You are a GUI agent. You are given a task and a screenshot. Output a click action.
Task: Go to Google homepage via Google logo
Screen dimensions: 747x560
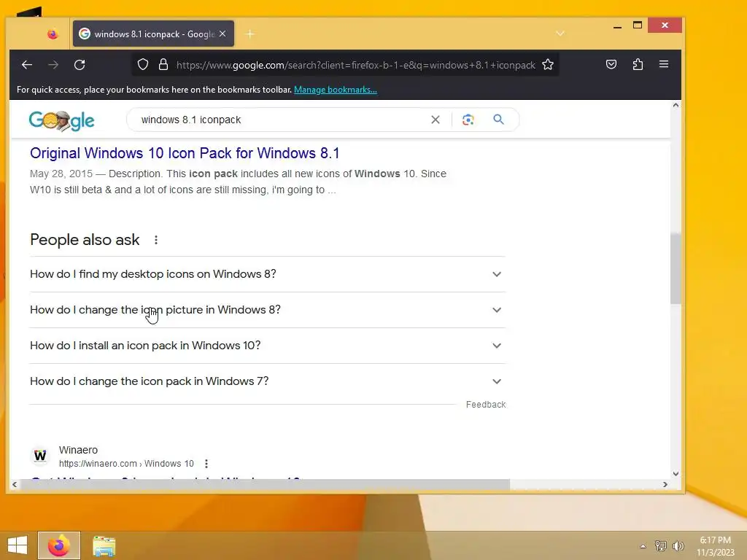(x=61, y=120)
